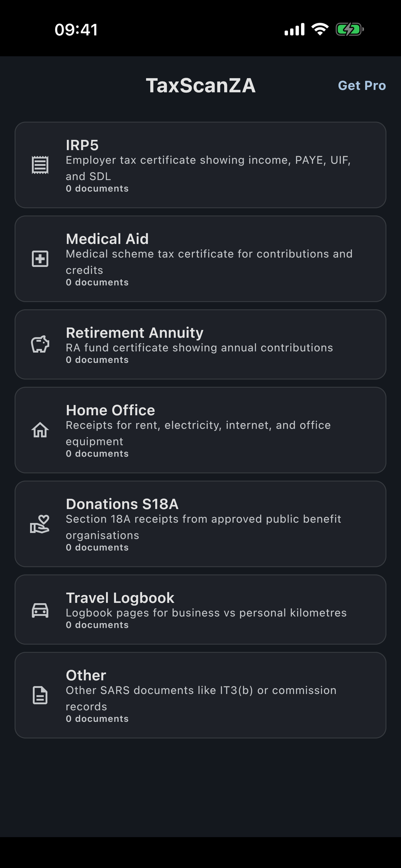Tap the Medical Aid plus-box icon
Viewport: 401px width, 868px height.
(40, 259)
